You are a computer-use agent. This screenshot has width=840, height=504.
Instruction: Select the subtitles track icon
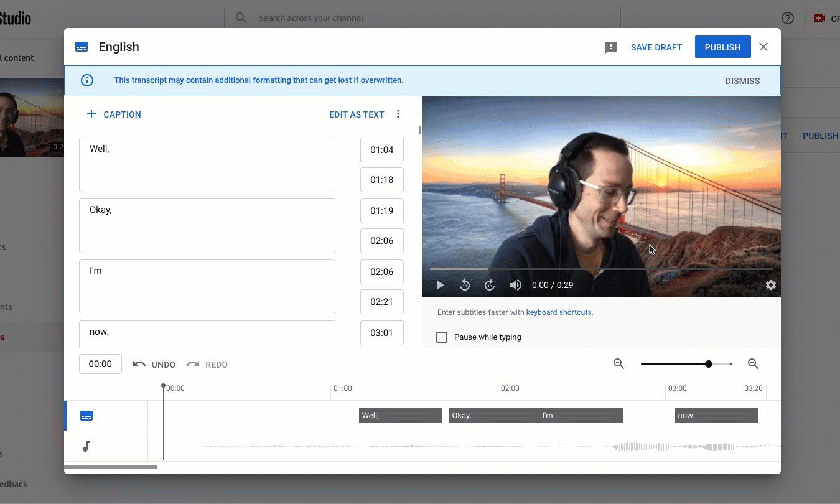pos(86,415)
